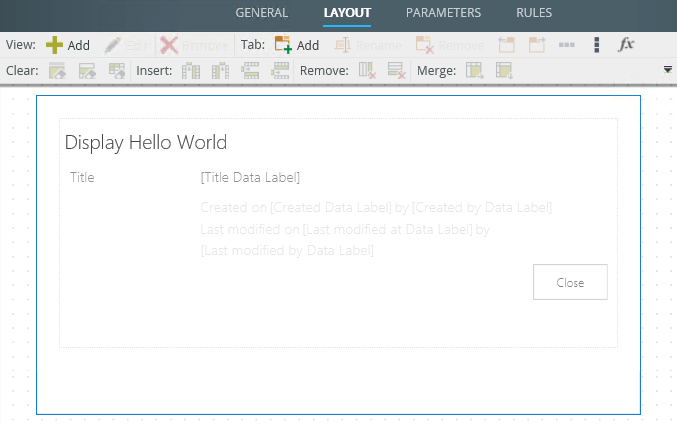
Task: Go to the RULES tab
Action: 534,13
